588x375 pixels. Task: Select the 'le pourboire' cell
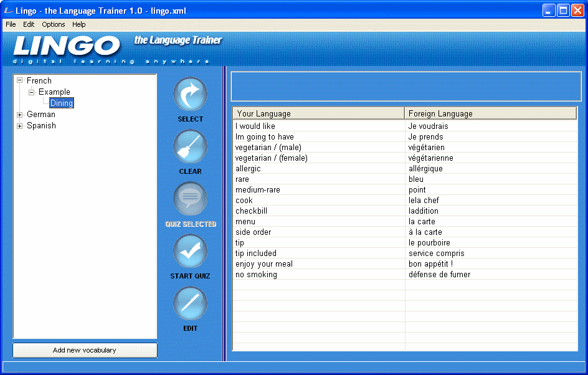(491, 242)
